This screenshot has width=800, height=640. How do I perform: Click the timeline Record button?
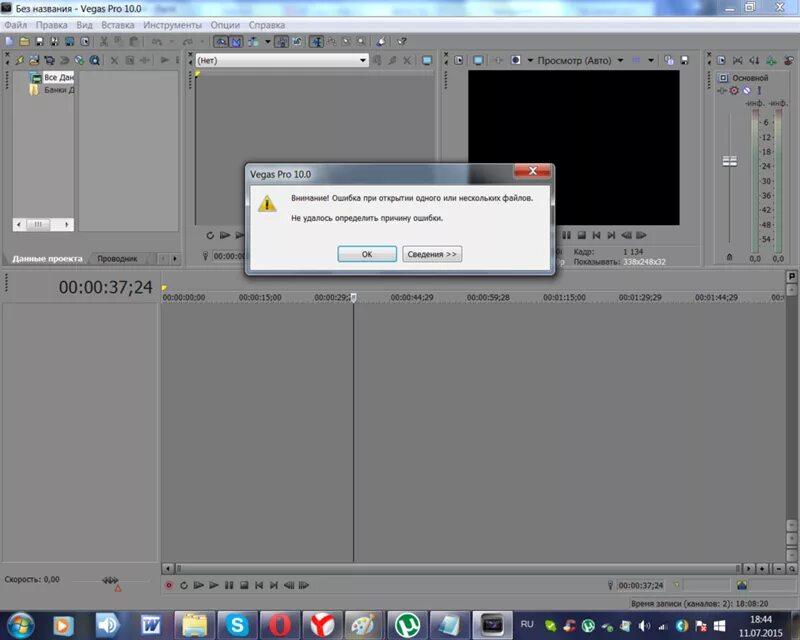(169, 585)
